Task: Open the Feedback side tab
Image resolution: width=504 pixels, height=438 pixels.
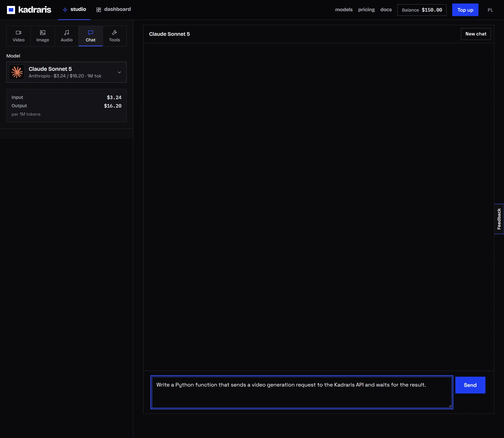Action: click(499, 219)
